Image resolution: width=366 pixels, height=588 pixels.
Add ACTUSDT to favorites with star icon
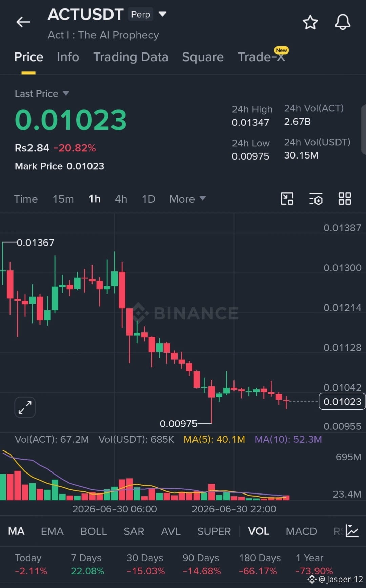pyautogui.click(x=310, y=22)
